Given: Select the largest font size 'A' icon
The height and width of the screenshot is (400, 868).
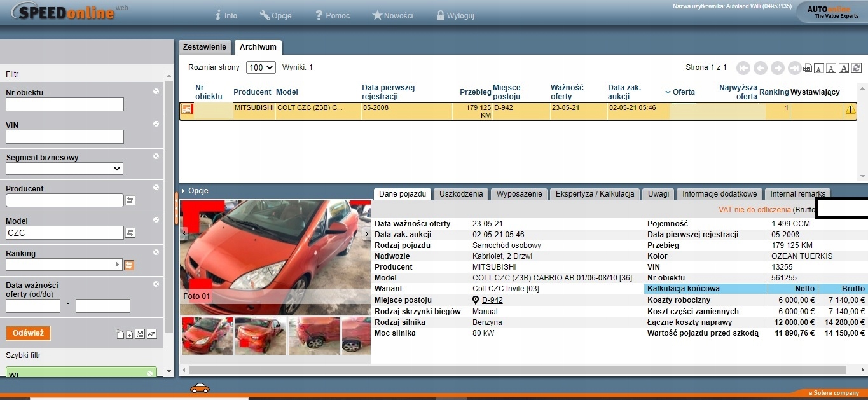Looking at the screenshot, I should tap(844, 68).
